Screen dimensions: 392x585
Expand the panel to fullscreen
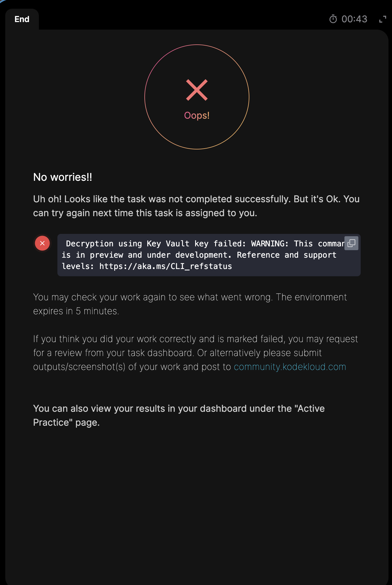click(x=383, y=19)
